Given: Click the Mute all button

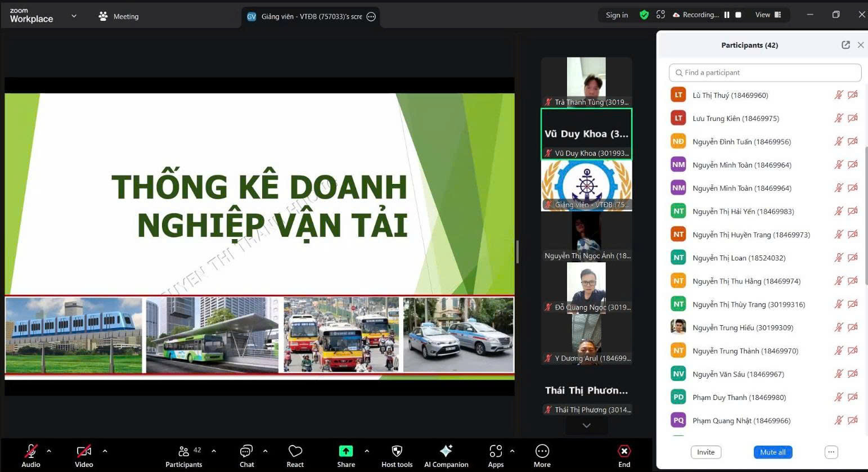Looking at the screenshot, I should click(x=772, y=452).
